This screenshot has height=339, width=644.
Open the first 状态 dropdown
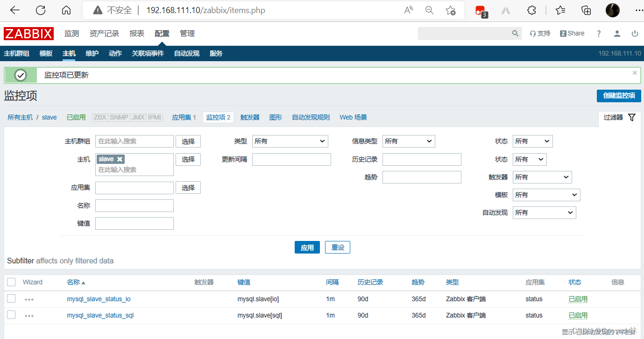(x=532, y=141)
